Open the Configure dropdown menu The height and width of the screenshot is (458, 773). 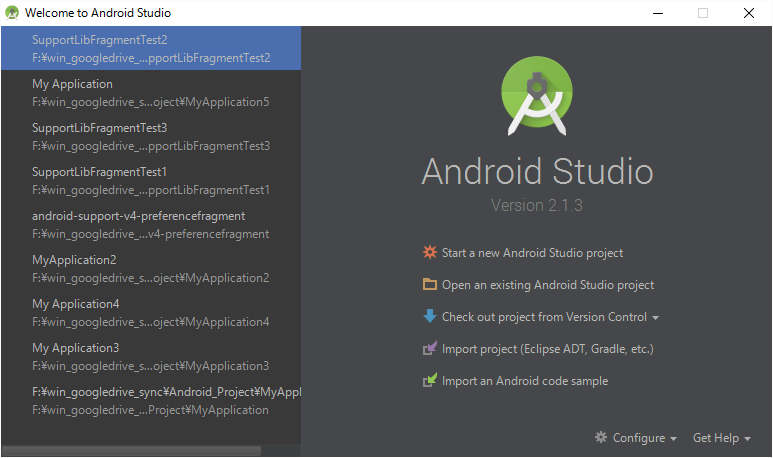[x=636, y=438]
